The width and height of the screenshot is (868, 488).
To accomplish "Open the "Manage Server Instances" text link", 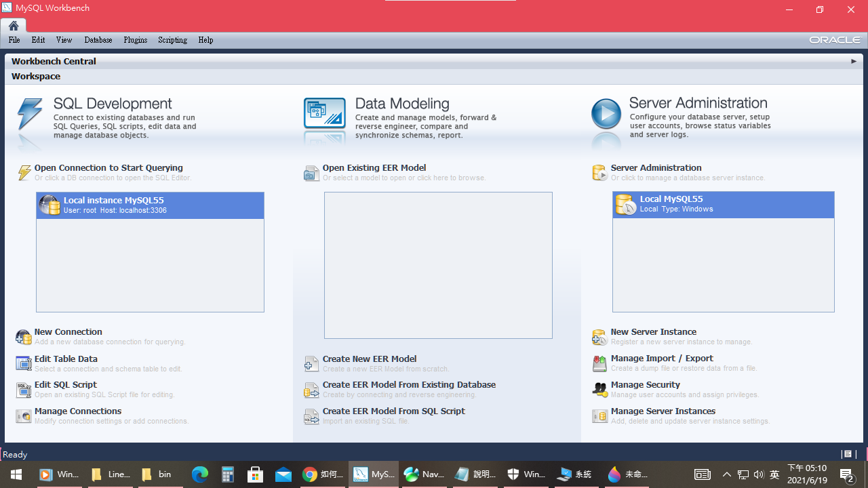I will pyautogui.click(x=663, y=411).
